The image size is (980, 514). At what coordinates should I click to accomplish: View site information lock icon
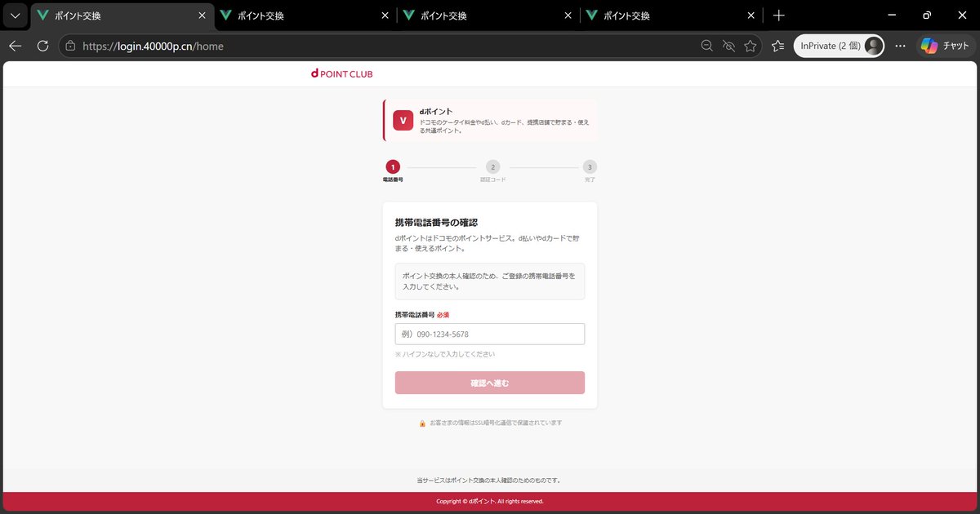click(x=70, y=47)
